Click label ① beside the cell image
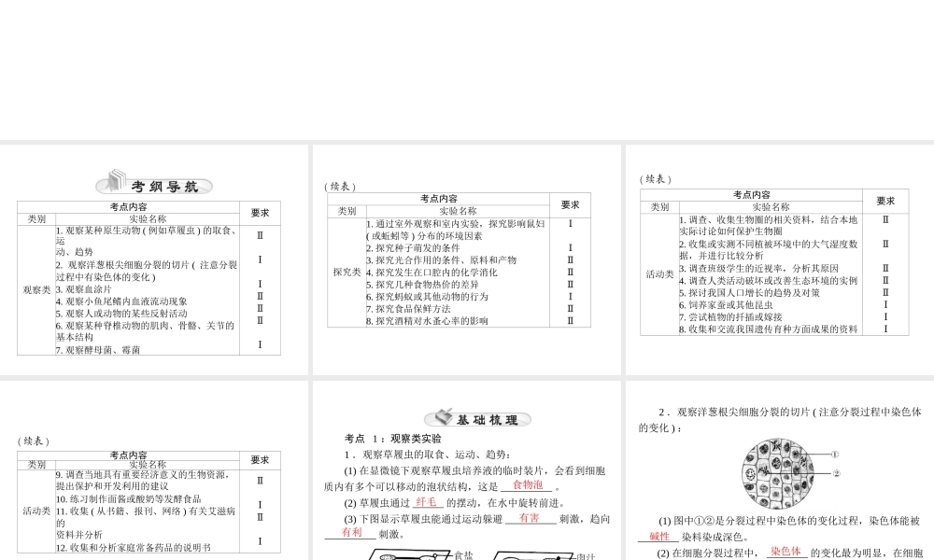The height and width of the screenshot is (560, 934). coord(834,455)
